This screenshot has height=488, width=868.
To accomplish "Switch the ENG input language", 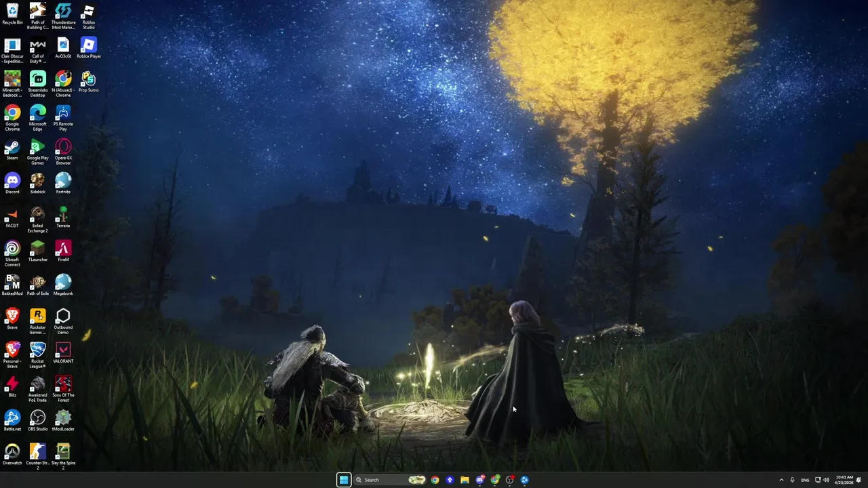I will [x=805, y=480].
